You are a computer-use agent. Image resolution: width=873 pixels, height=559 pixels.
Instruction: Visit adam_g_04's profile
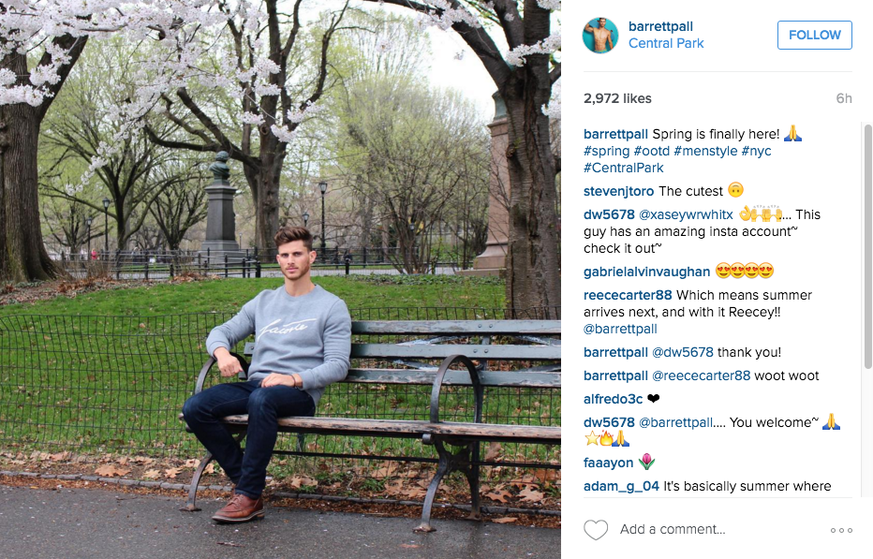(621, 486)
